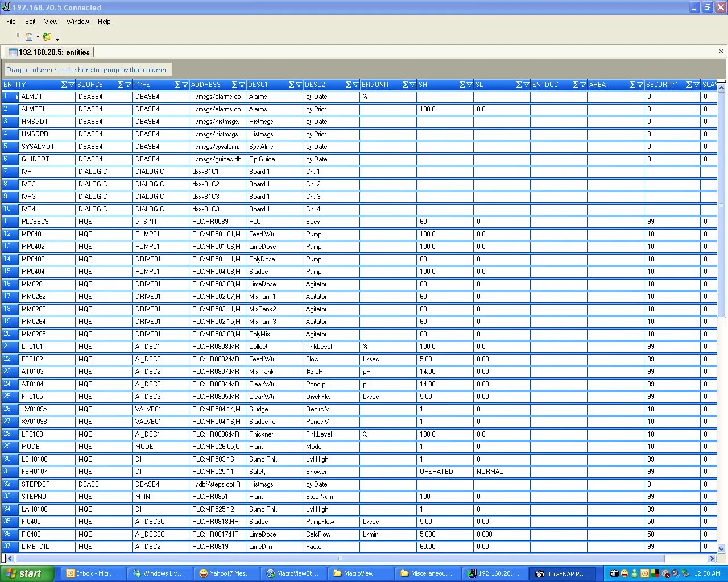
Task: Open the UltraSNAP clock tray icon
Action: click(x=645, y=573)
